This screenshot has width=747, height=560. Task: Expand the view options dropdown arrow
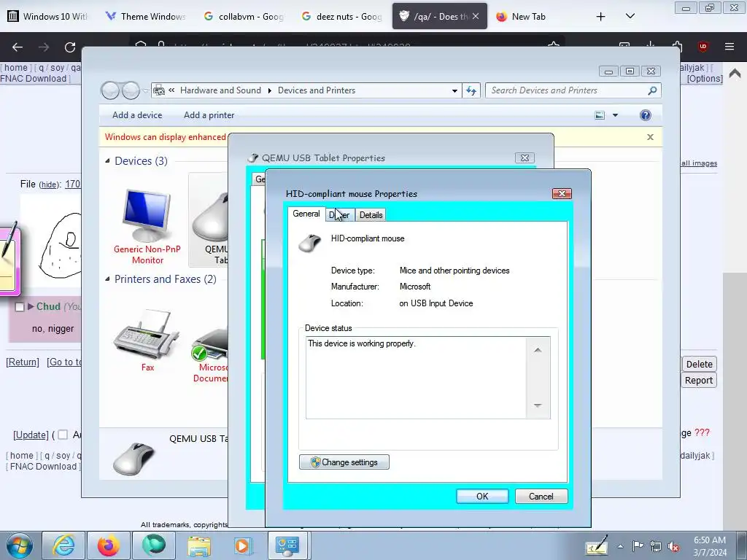[x=615, y=115]
